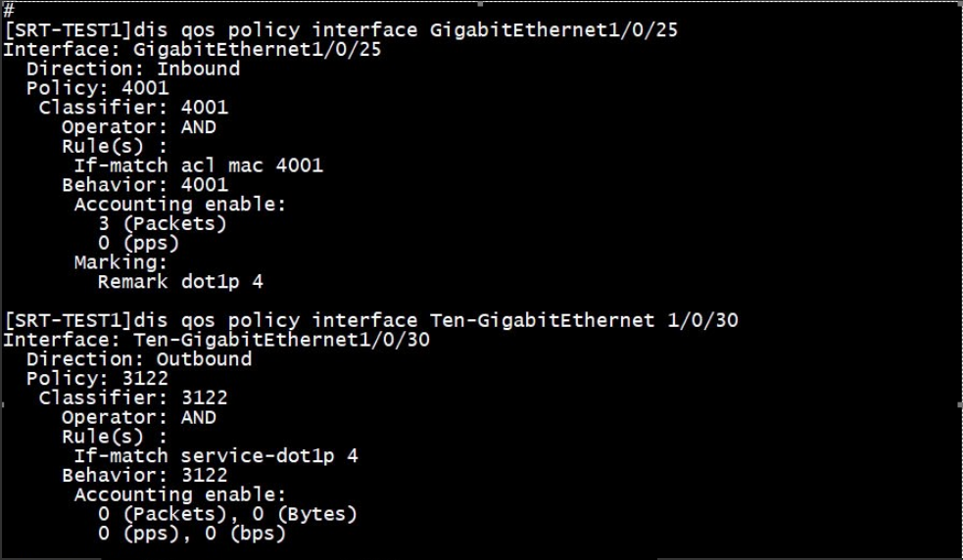Click the 'Behavior: 4001' line
The height and width of the screenshot is (560, 963).
145,185
